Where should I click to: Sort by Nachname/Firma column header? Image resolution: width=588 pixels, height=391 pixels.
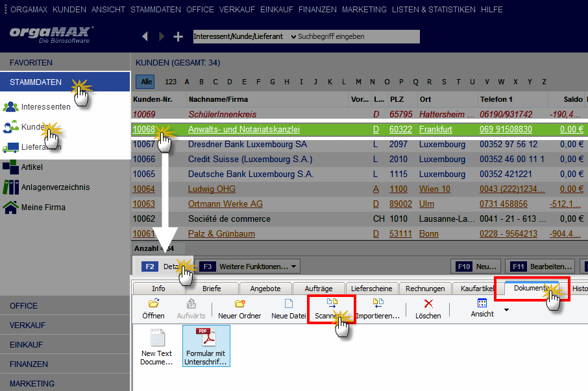coord(268,99)
